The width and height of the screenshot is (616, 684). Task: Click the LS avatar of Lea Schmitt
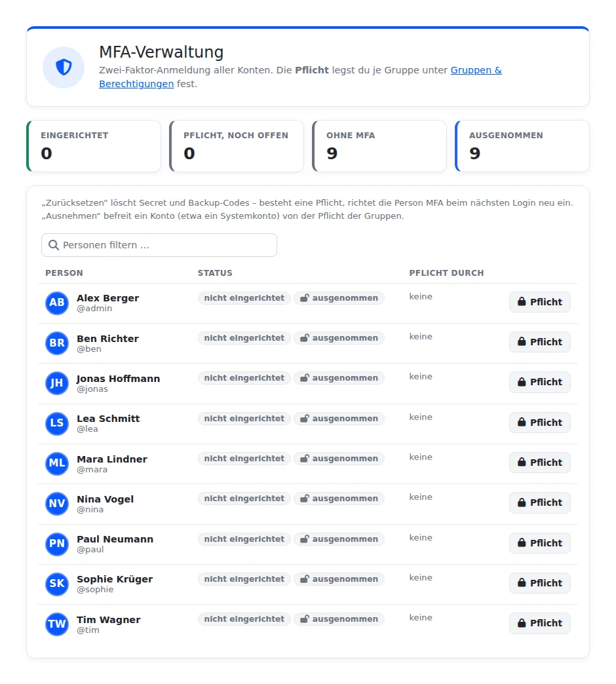[x=57, y=423]
